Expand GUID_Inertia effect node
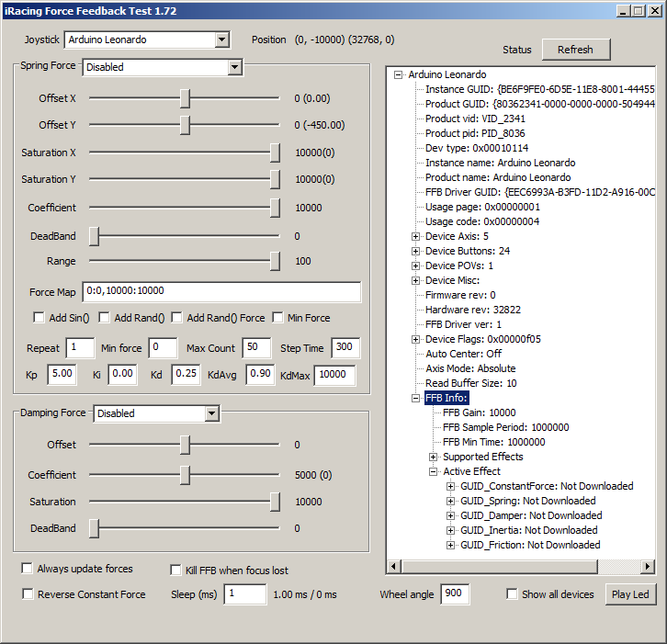 pos(450,530)
